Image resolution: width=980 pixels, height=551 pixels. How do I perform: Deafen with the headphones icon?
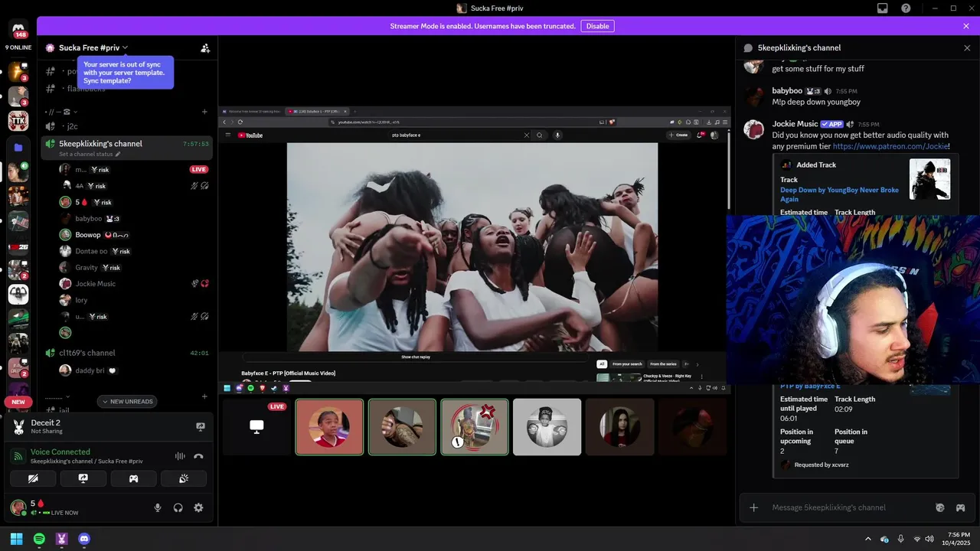coord(178,507)
